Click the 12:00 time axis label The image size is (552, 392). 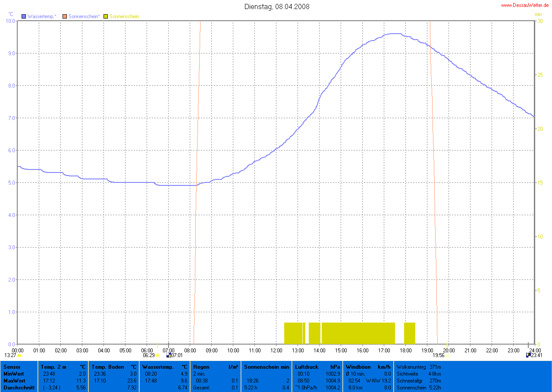point(276,350)
